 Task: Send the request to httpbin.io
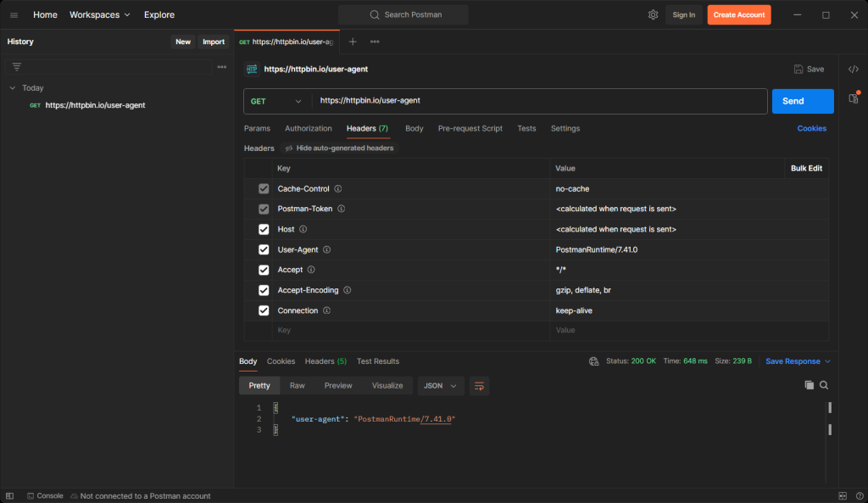click(801, 100)
